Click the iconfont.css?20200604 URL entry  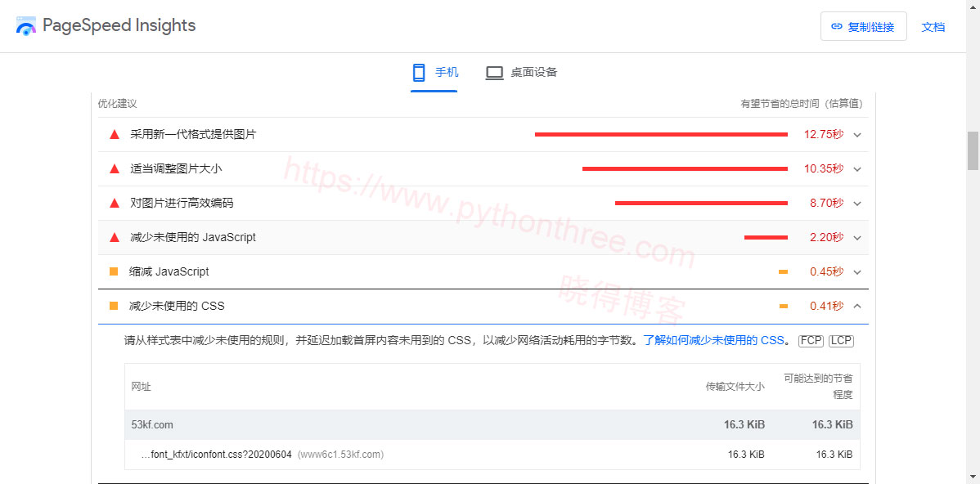(217, 455)
